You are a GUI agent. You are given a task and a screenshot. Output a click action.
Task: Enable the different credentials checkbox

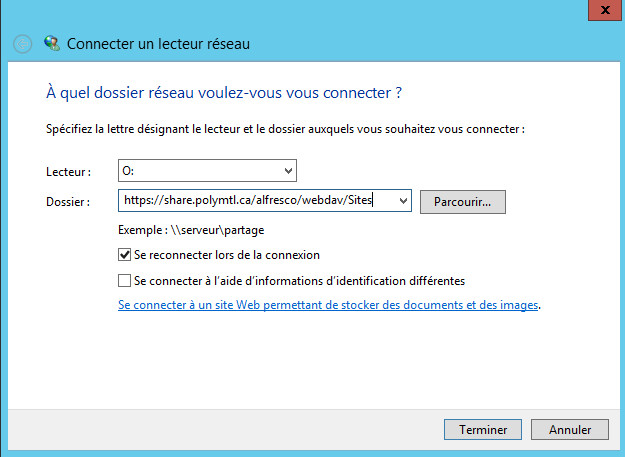(124, 280)
